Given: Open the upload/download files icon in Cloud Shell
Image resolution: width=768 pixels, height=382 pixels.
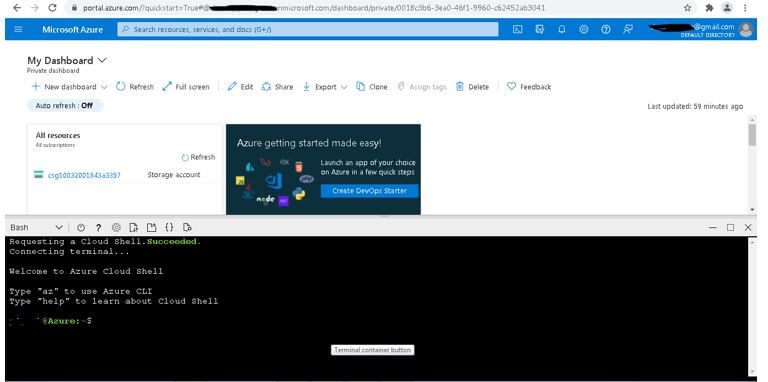Looking at the screenshot, I should coord(134,227).
